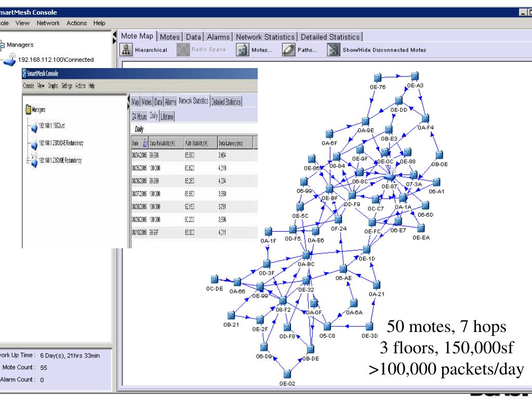Select the Daily sub-tab

[x=154, y=116]
